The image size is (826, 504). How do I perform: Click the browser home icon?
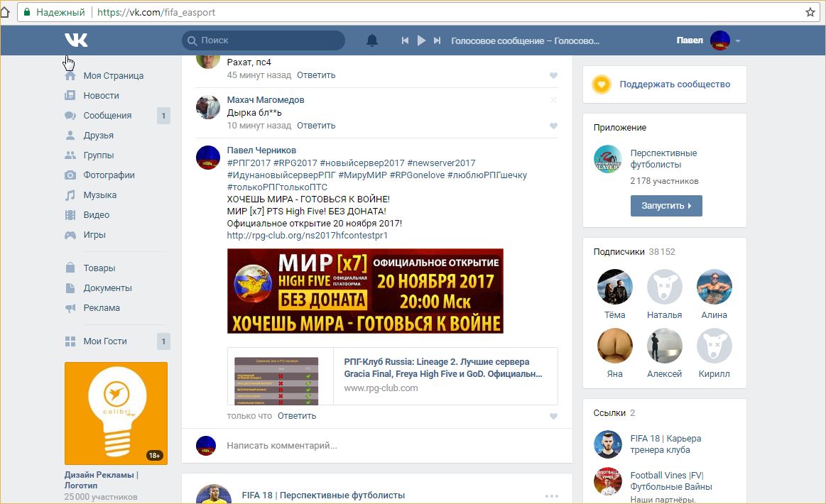5,12
